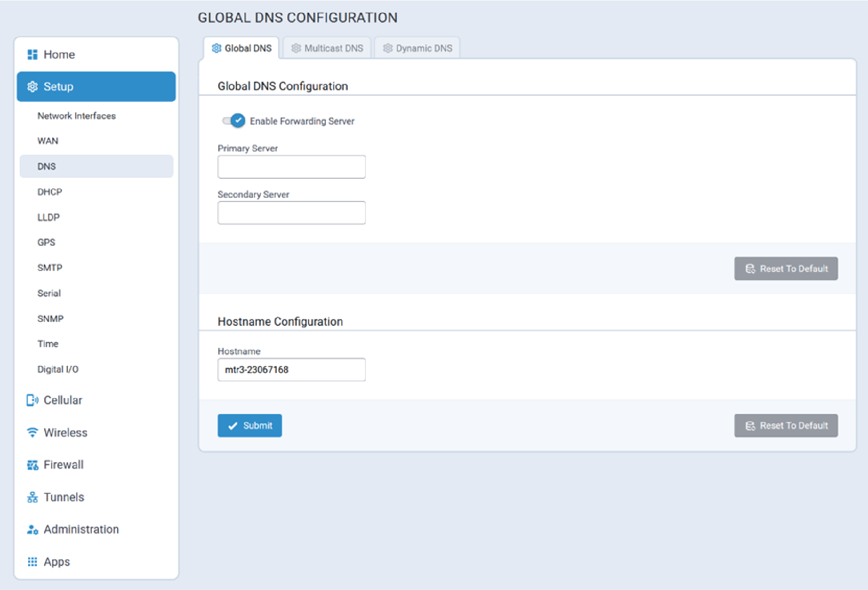Reset Hostname Configuration to default
868x590 pixels.
pos(786,425)
